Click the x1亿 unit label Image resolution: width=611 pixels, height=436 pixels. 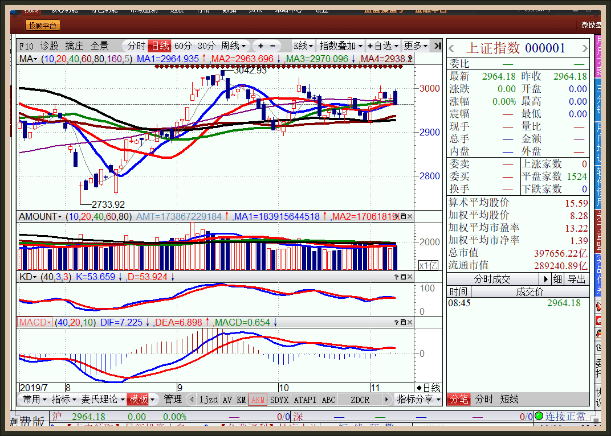(x=428, y=265)
